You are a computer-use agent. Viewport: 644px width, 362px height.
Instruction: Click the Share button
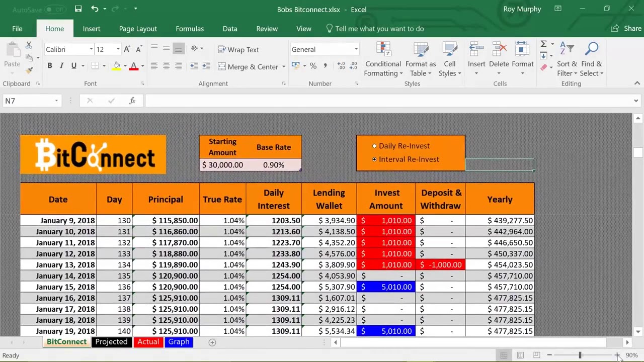626,29
